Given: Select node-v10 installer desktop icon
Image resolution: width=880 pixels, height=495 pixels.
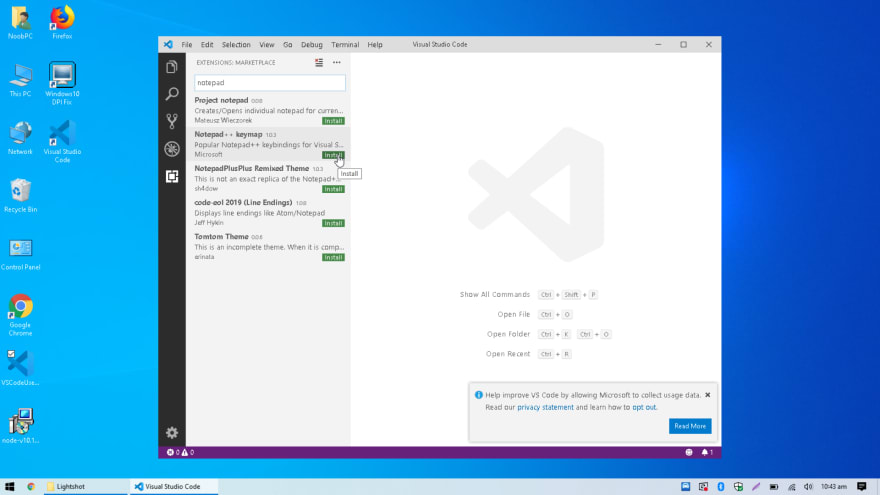Looking at the screenshot, I should point(20,427).
